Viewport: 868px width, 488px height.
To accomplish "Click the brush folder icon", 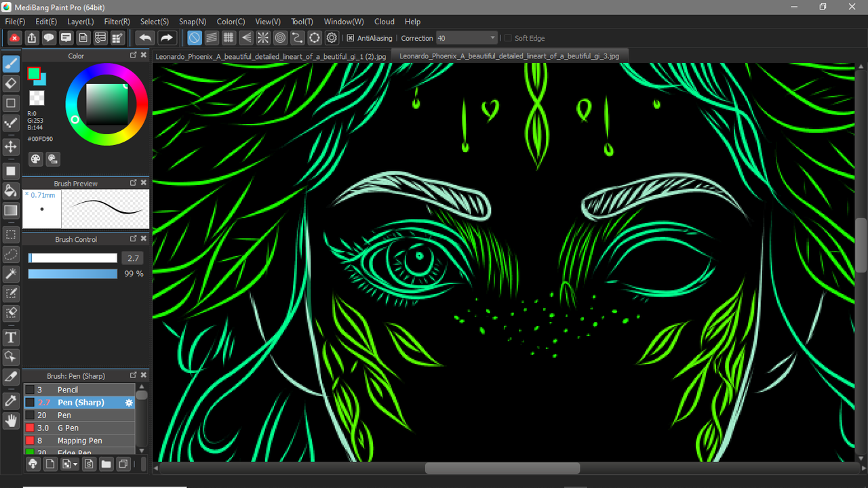I will 106,464.
